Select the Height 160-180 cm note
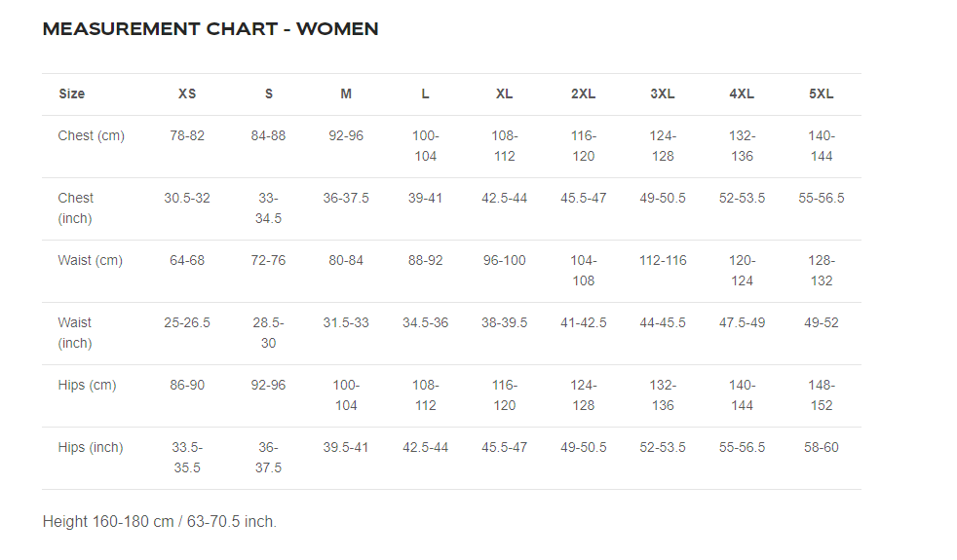The width and height of the screenshot is (957, 560). (x=160, y=522)
